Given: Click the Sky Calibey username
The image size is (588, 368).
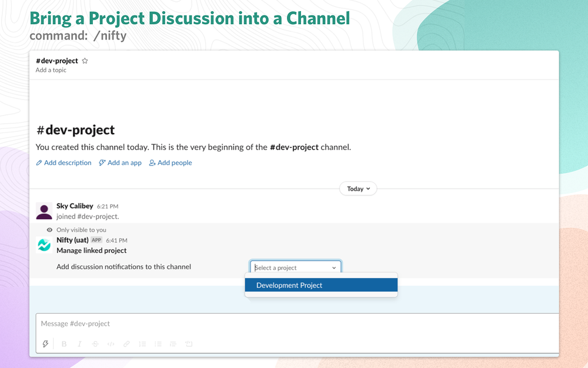Looking at the screenshot, I should tap(75, 205).
